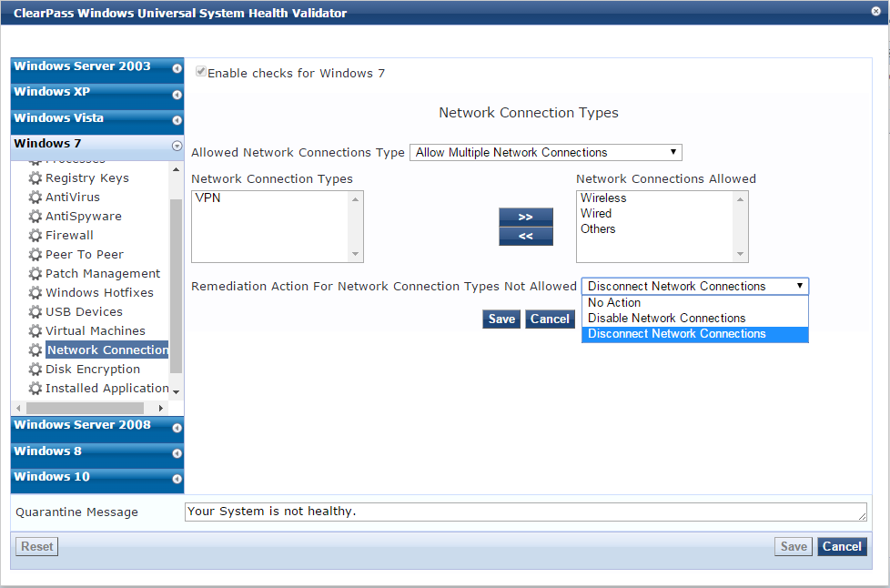Image resolution: width=890 pixels, height=588 pixels.
Task: Open Disk Encryption settings
Action: (93, 369)
